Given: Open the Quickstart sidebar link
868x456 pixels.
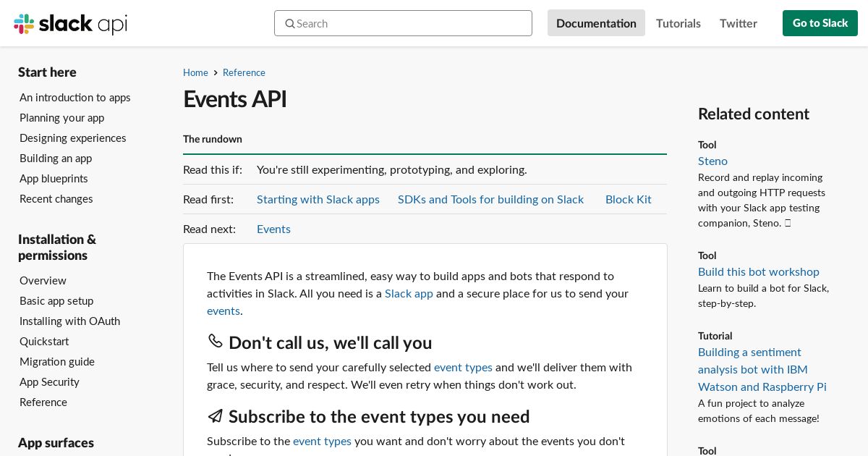Looking at the screenshot, I should click(45, 341).
